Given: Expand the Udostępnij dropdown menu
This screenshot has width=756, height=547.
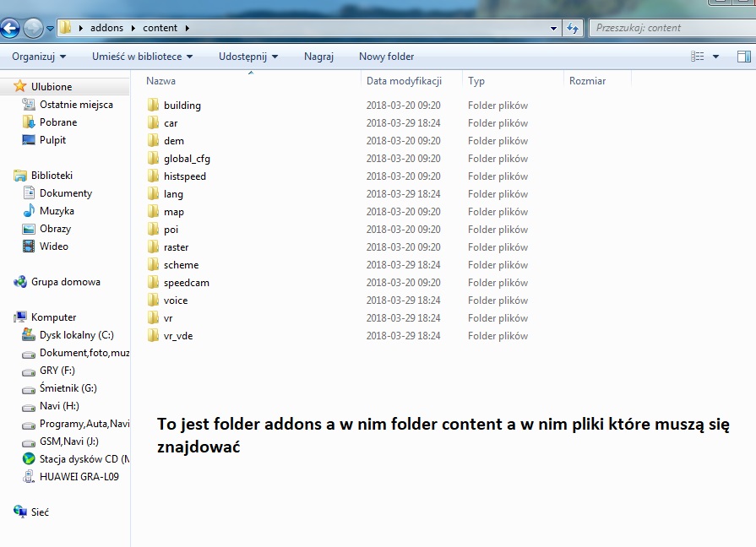Looking at the screenshot, I should (248, 57).
